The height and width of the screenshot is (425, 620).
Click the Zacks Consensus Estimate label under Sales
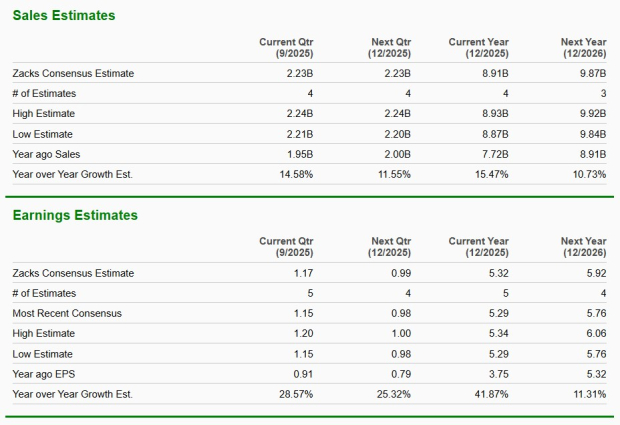pyautogui.click(x=73, y=73)
